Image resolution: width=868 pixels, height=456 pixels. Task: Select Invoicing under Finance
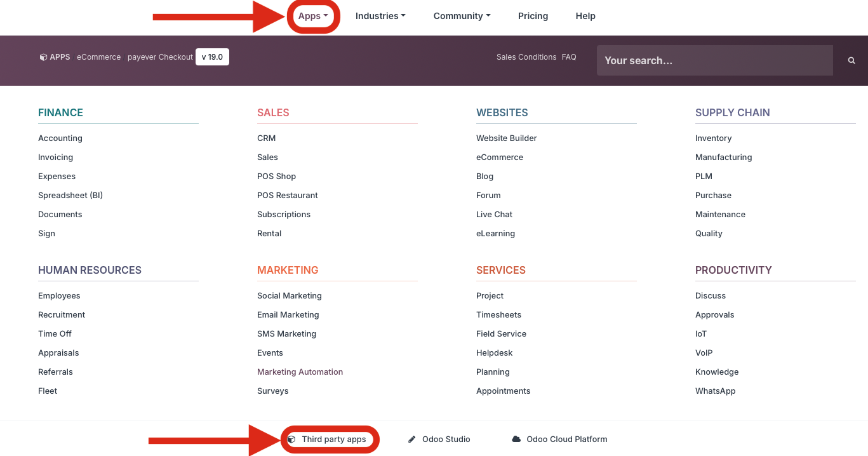click(55, 157)
